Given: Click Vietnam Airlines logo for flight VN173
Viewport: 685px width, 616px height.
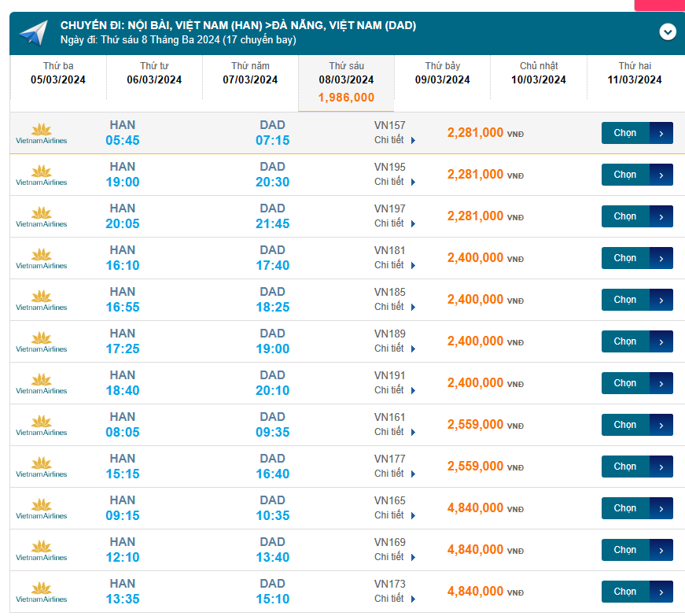Looking at the screenshot, I should coord(42,592).
